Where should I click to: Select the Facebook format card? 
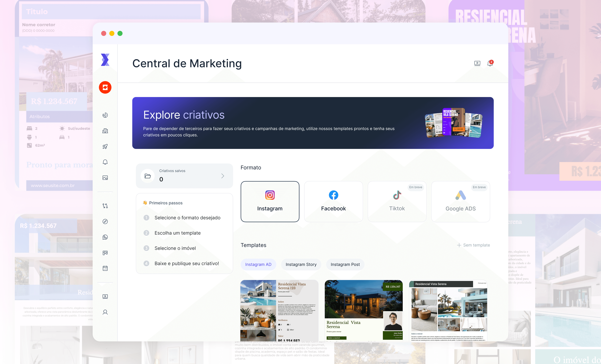tap(333, 202)
